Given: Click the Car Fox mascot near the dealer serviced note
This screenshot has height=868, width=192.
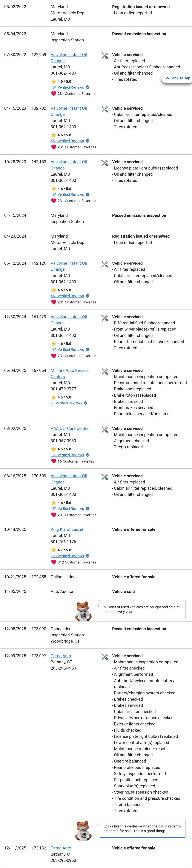Looking at the screenshot, I should [x=83, y=830].
